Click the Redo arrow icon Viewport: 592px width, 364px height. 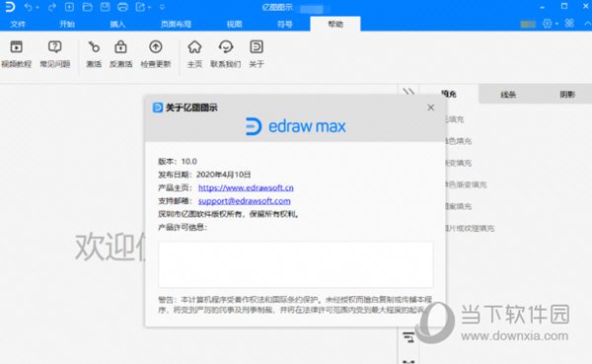click(52, 7)
